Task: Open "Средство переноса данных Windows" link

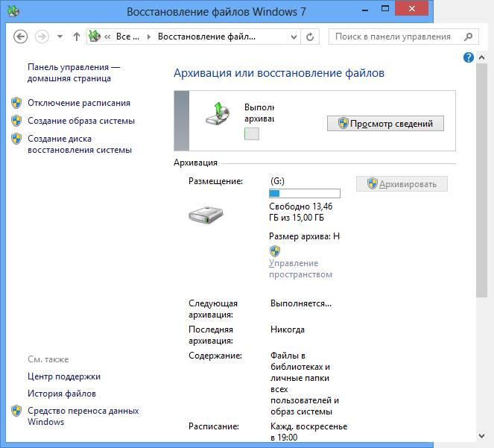Action: pyautogui.click(x=83, y=416)
